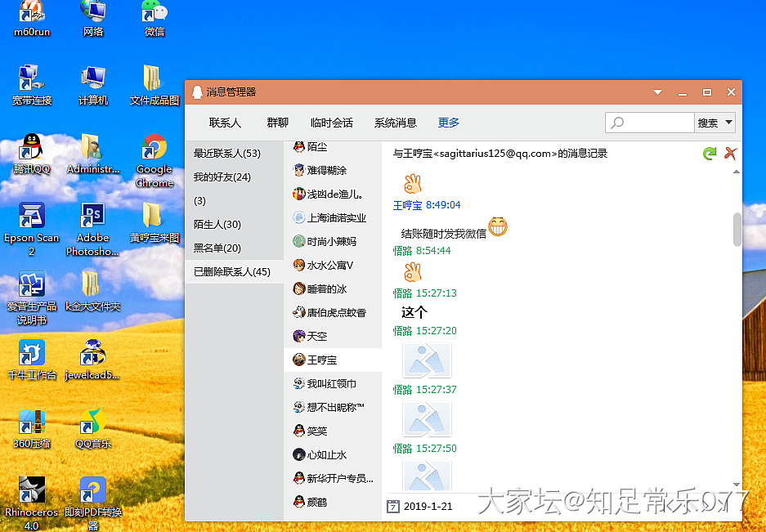Open the 更多 menu in the tab bar
766x532 pixels.
pyautogui.click(x=449, y=123)
